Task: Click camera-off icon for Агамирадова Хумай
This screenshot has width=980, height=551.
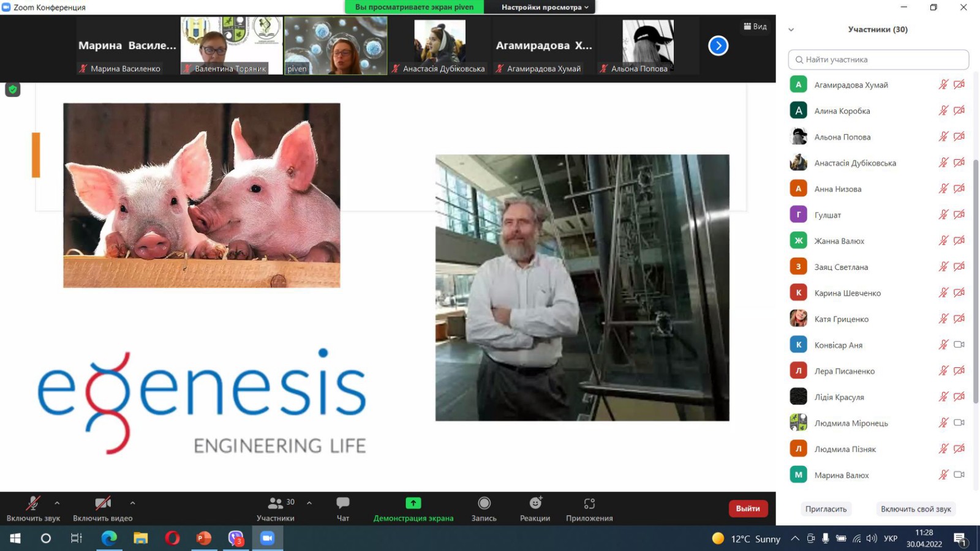Action: [959, 84]
